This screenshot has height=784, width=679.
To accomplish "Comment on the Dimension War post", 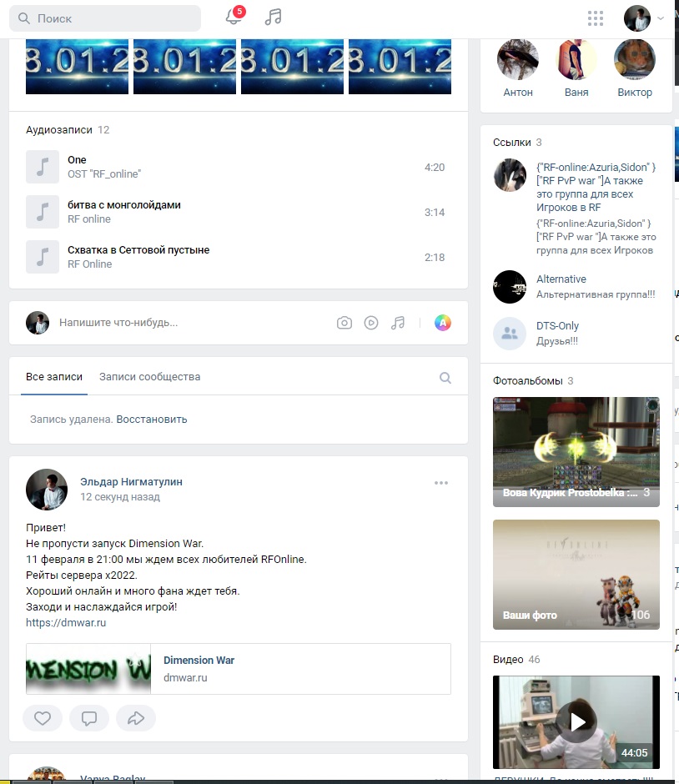I will coord(89,718).
